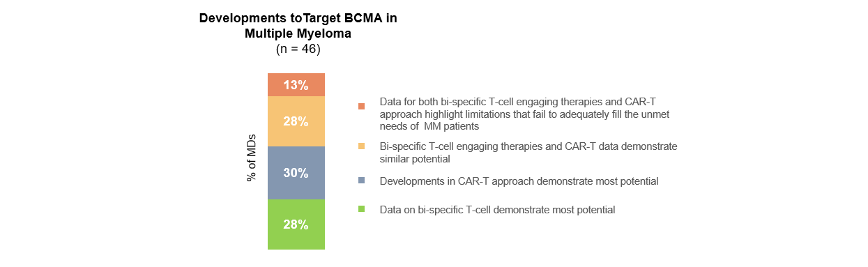
Task: Click the chart title Developments toTarget BCMA
Action: pyautogui.click(x=298, y=18)
